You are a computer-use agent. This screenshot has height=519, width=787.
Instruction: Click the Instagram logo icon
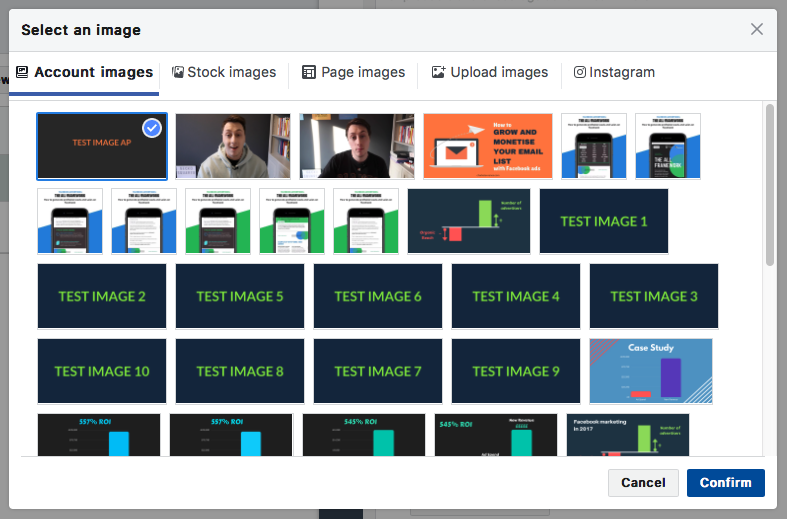pyautogui.click(x=580, y=72)
